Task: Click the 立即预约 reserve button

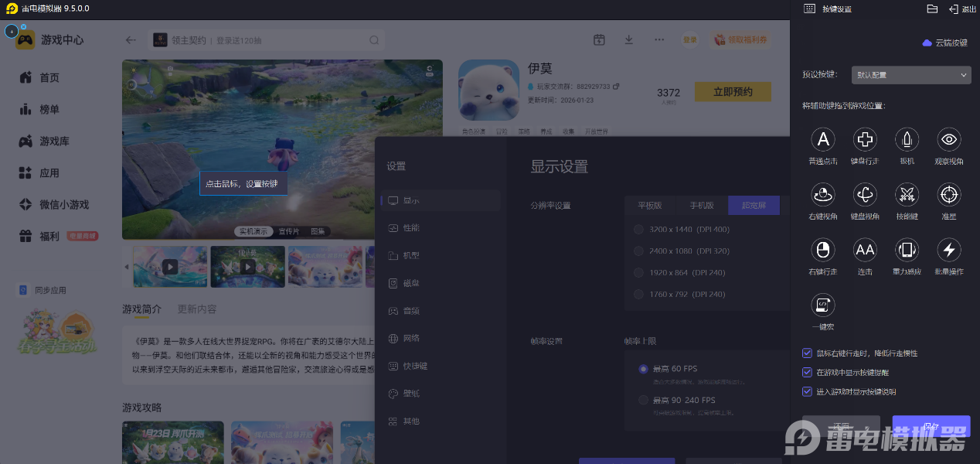Action: [733, 92]
